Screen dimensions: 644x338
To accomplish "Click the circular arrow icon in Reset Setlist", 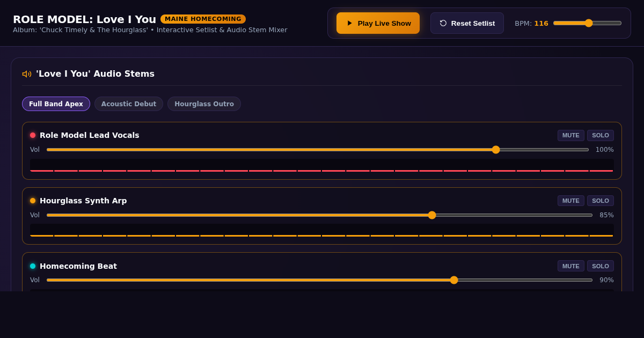I will tap(443, 23).
